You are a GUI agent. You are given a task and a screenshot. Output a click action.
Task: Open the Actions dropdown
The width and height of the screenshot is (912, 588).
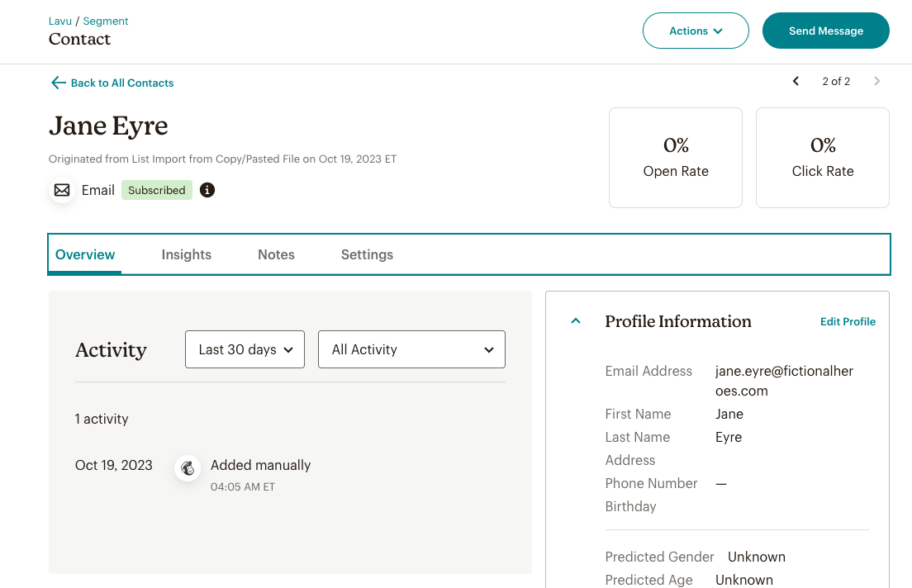point(696,31)
